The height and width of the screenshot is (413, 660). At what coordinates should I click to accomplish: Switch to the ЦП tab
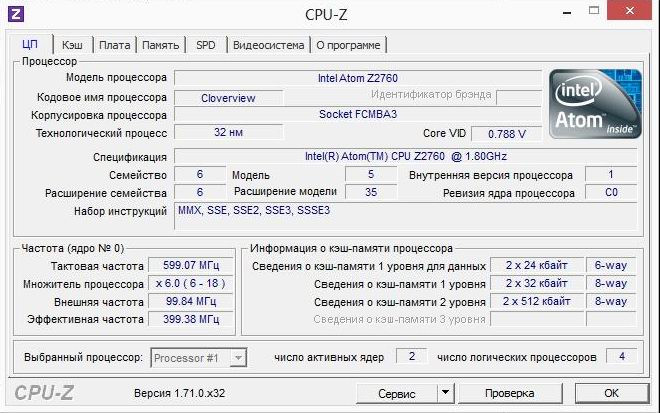tap(30, 45)
